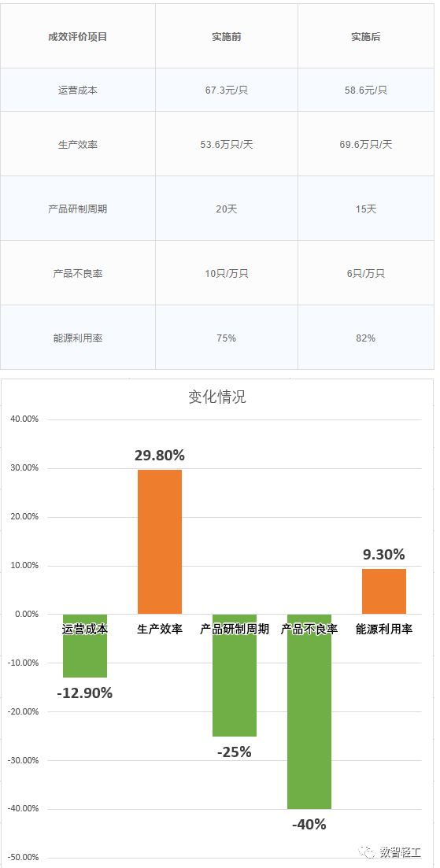
Task: Select the 成效评价项目 header cell
Action: (77, 37)
